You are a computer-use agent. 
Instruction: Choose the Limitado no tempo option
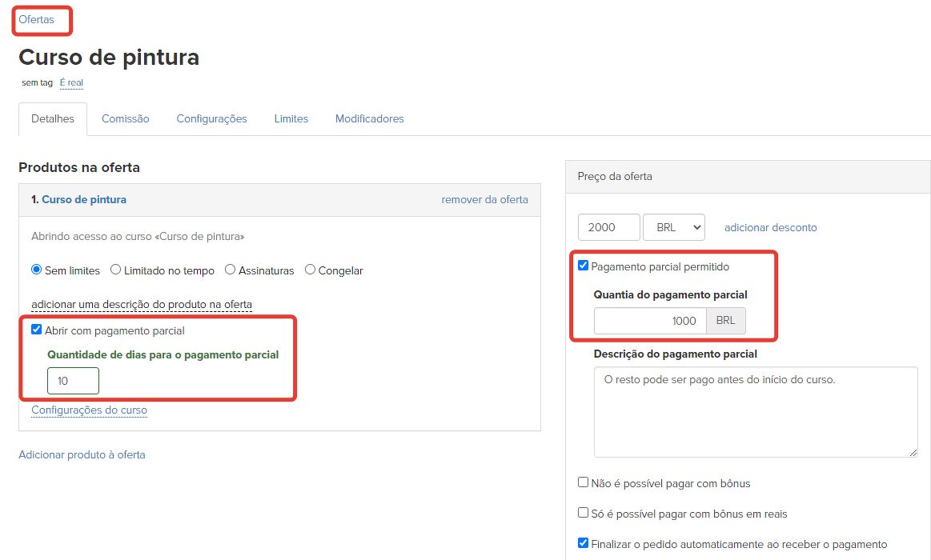pyautogui.click(x=116, y=270)
